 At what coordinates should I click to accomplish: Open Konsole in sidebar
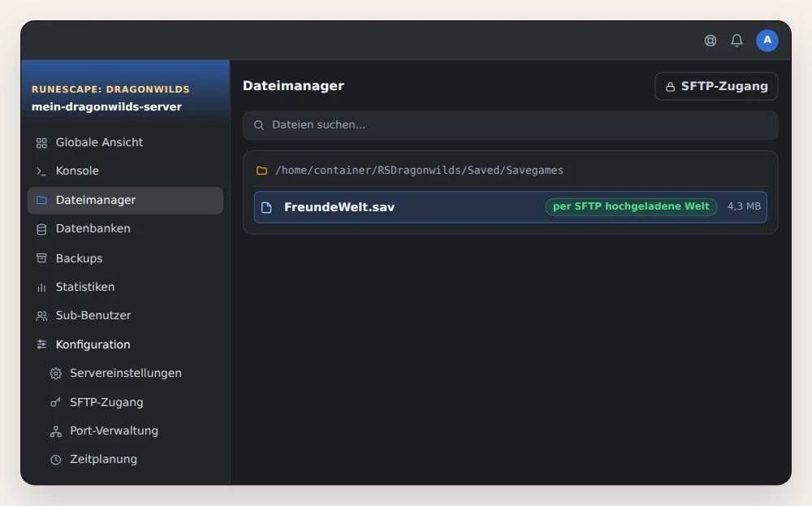(x=125, y=171)
